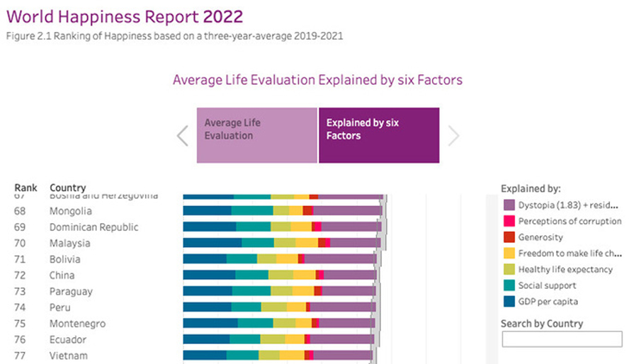The height and width of the screenshot is (364, 629).
Task: Select Peru's freedom bar segment
Action: (x=296, y=307)
